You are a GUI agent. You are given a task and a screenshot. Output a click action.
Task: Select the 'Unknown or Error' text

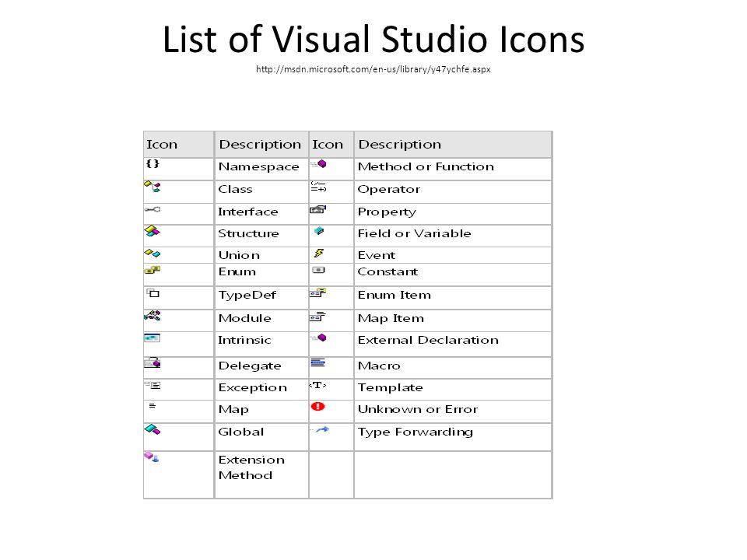point(418,410)
